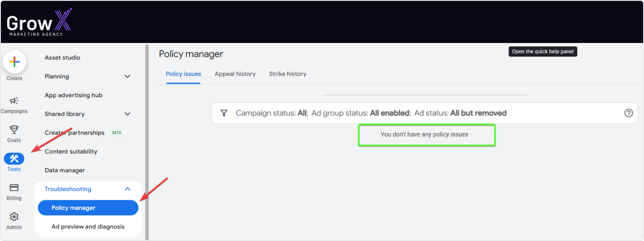The image size is (644, 241).
Task: Select the Tools wrench icon
Action: [14, 159]
